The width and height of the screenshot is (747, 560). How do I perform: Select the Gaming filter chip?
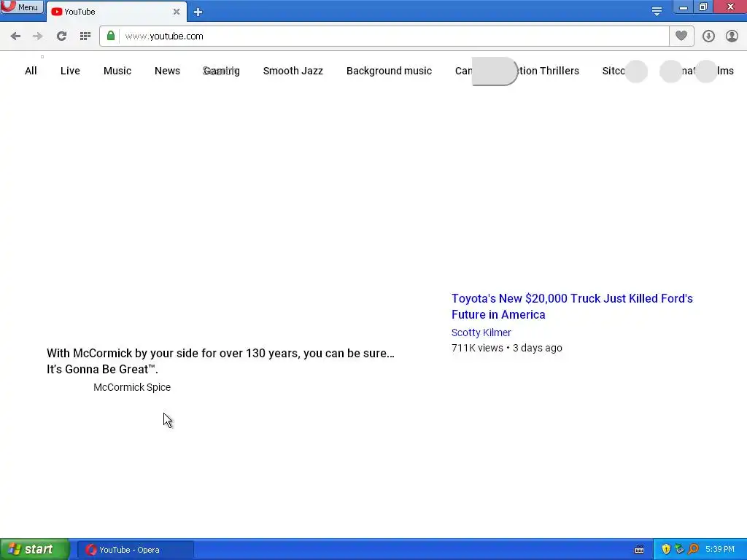click(x=222, y=71)
